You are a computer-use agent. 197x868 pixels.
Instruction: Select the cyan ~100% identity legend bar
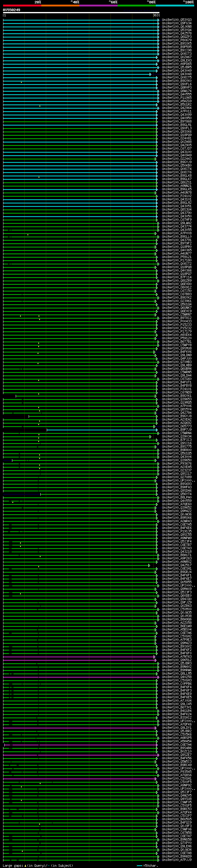click(x=175, y=6)
